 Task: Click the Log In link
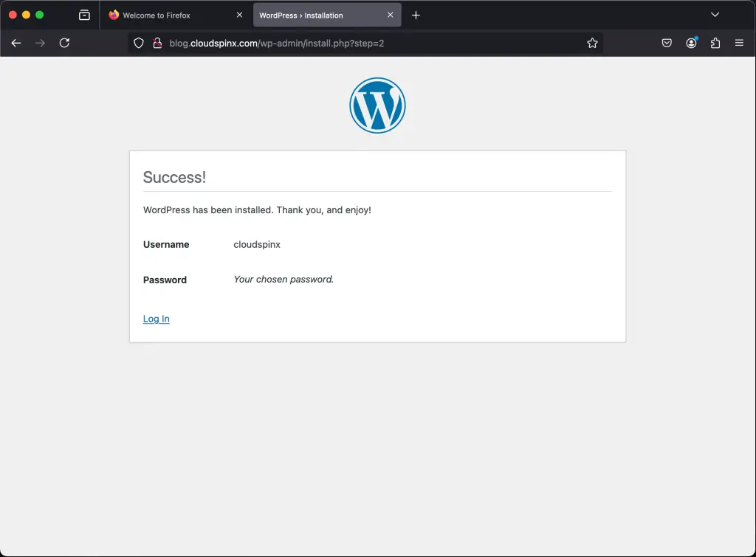156,319
